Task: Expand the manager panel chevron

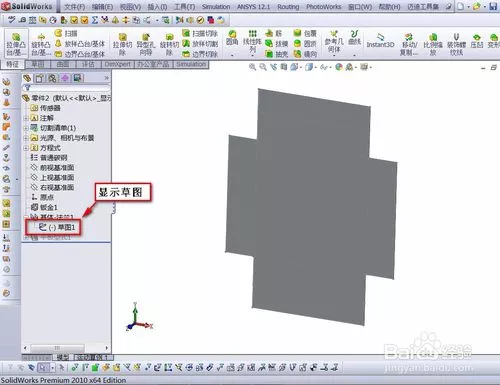Action: (x=106, y=78)
